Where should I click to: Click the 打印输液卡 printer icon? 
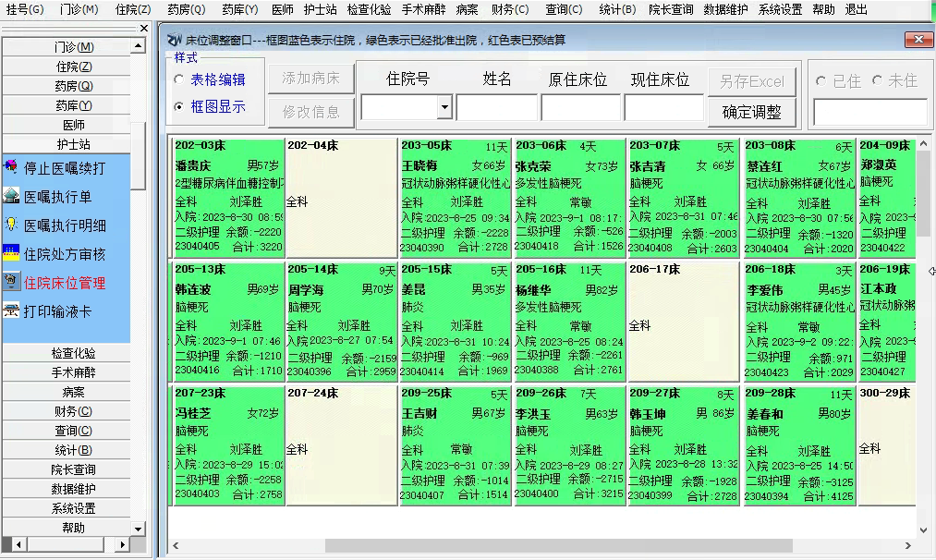[x=11, y=311]
